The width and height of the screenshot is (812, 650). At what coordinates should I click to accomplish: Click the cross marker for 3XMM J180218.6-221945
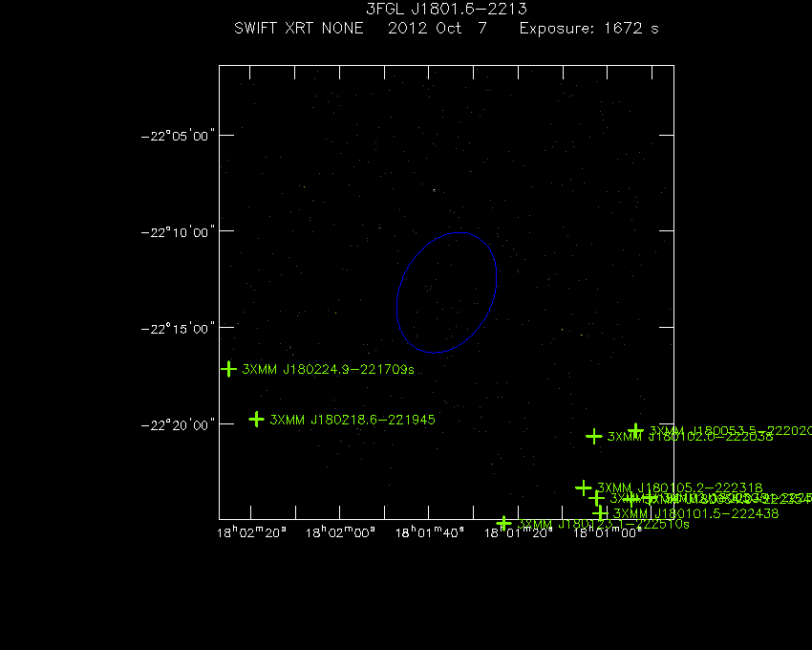coord(256,419)
